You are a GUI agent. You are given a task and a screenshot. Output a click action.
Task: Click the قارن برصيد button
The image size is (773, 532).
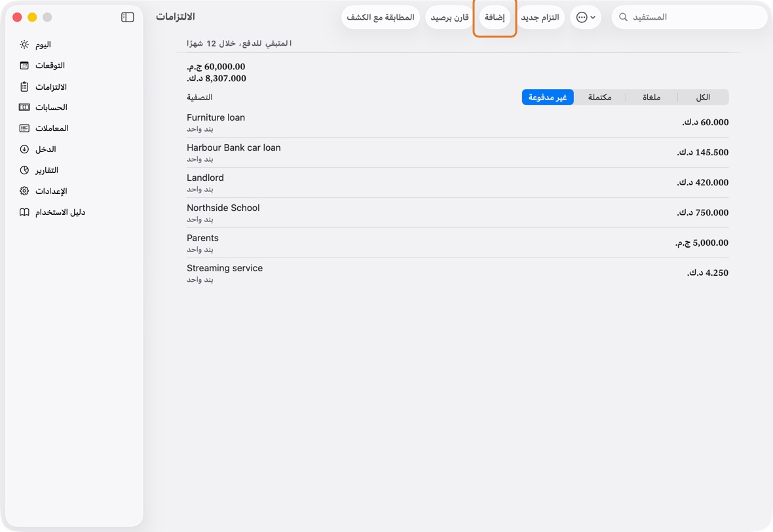449,17
